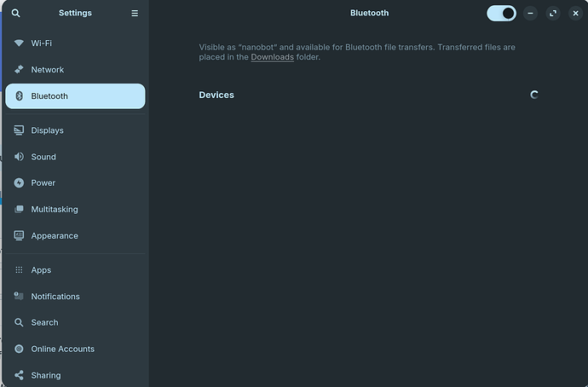Screen dimensions: 588x387
Task: Turn off the Bluetooth toggle switch
Action: (x=501, y=14)
